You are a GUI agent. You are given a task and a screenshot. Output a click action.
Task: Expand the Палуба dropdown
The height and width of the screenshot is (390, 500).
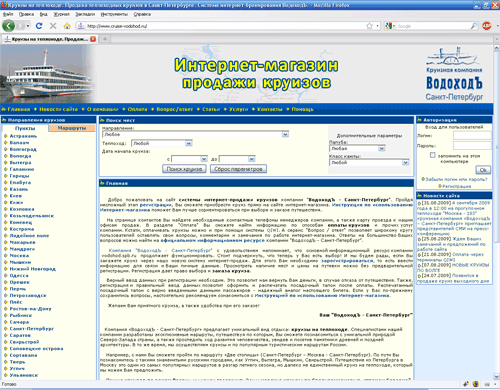382,148
